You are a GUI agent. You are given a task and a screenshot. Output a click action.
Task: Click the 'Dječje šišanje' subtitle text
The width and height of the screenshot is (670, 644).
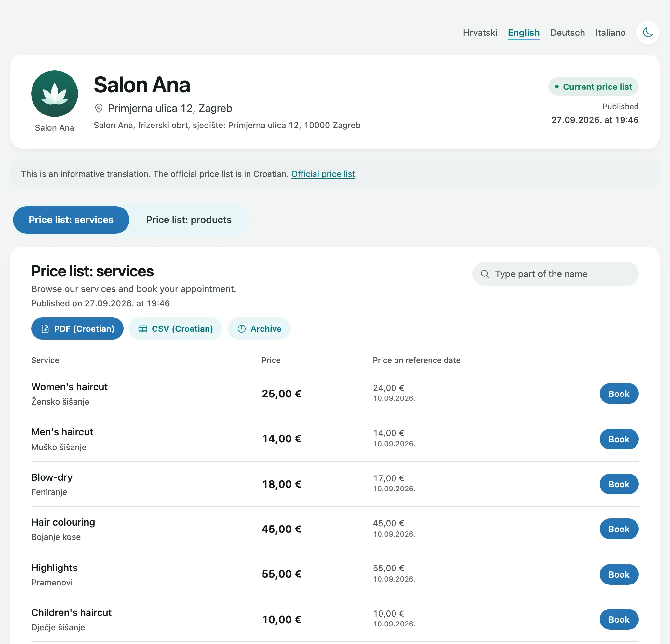pos(58,627)
